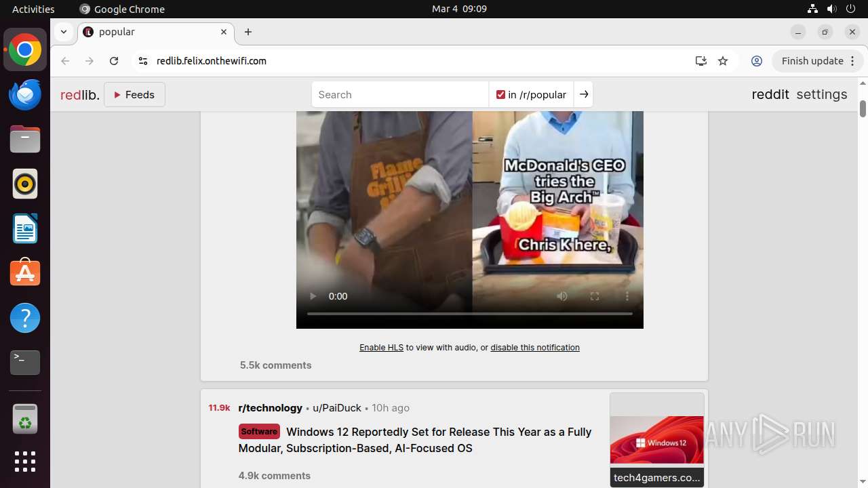Open the 4.9k comments link
Viewport: 868px width, 488px height.
[275, 476]
